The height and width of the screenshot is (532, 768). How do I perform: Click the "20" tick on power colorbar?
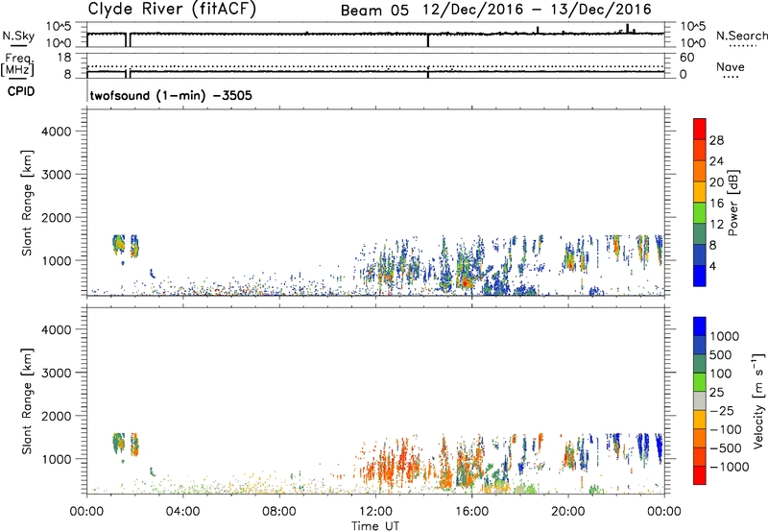pyautogui.click(x=716, y=182)
